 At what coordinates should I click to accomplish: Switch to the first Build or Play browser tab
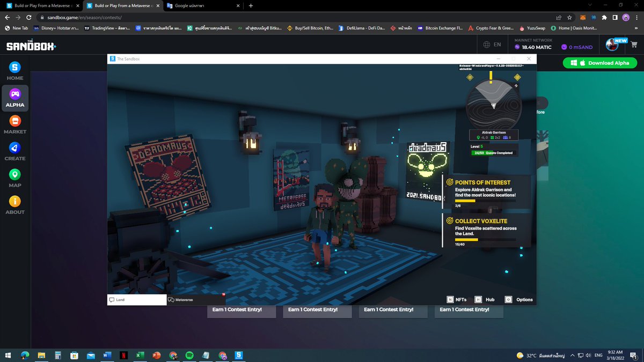click(x=42, y=5)
